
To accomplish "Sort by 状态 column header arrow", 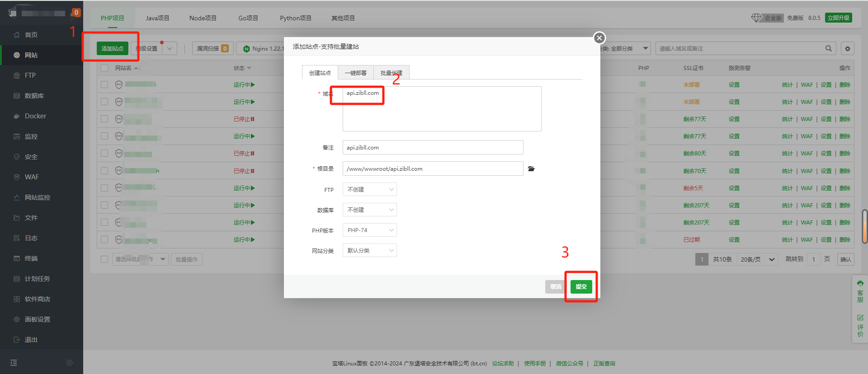I will (249, 68).
